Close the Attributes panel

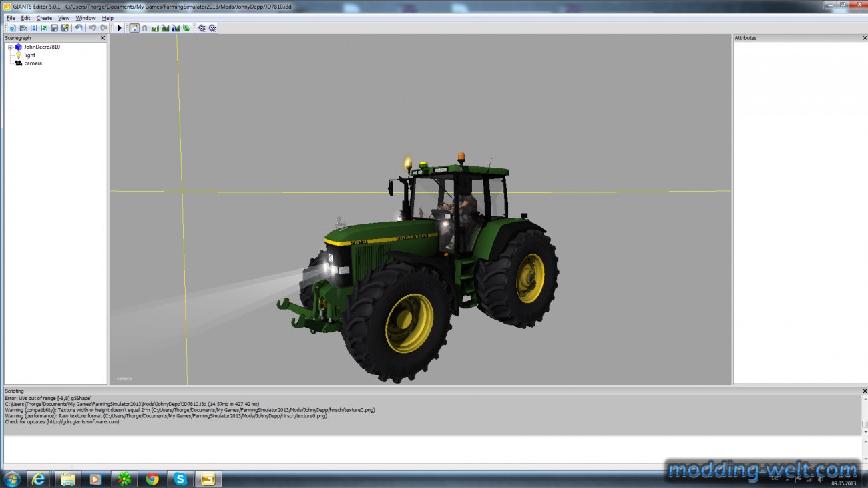point(865,38)
